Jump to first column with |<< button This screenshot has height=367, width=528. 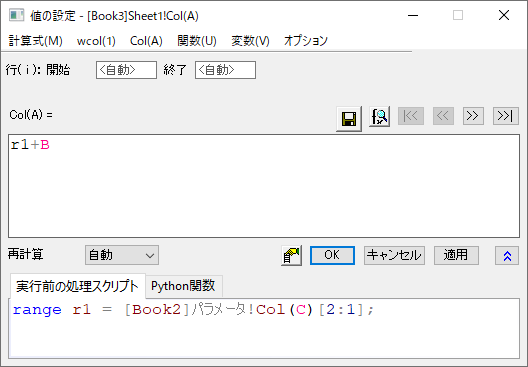tap(411, 116)
